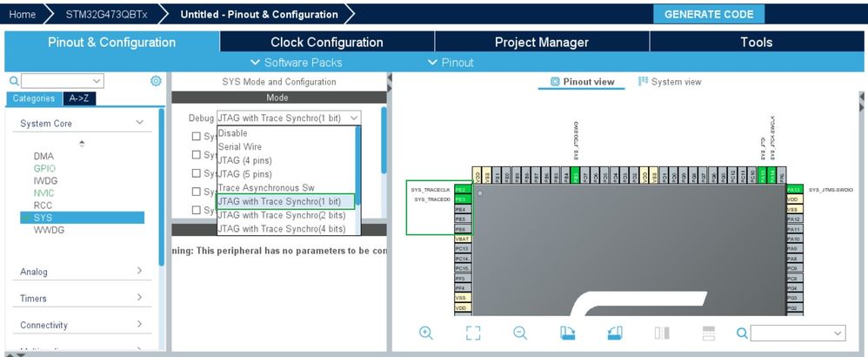This screenshot has height=357, width=868.
Task: Click pin PC9 on the chip
Action: tap(795, 268)
